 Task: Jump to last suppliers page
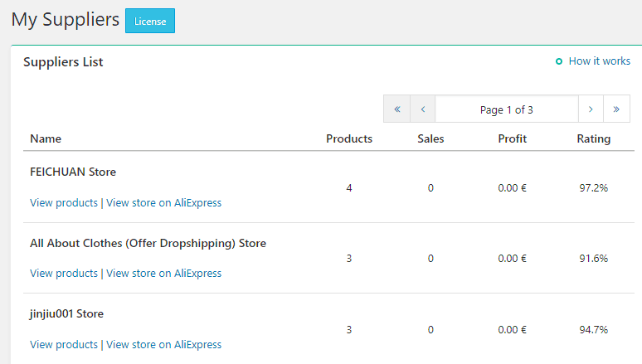(x=616, y=109)
